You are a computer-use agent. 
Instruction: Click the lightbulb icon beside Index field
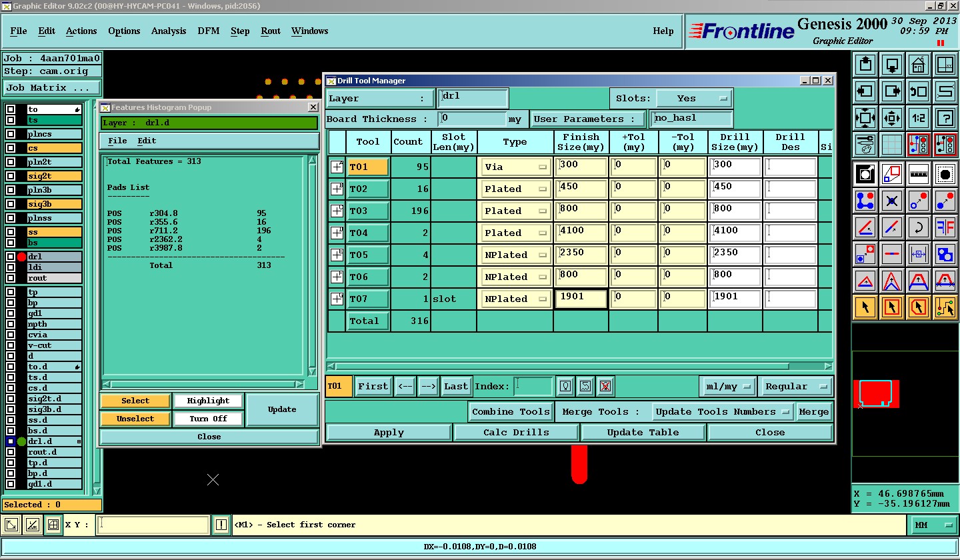coord(565,386)
